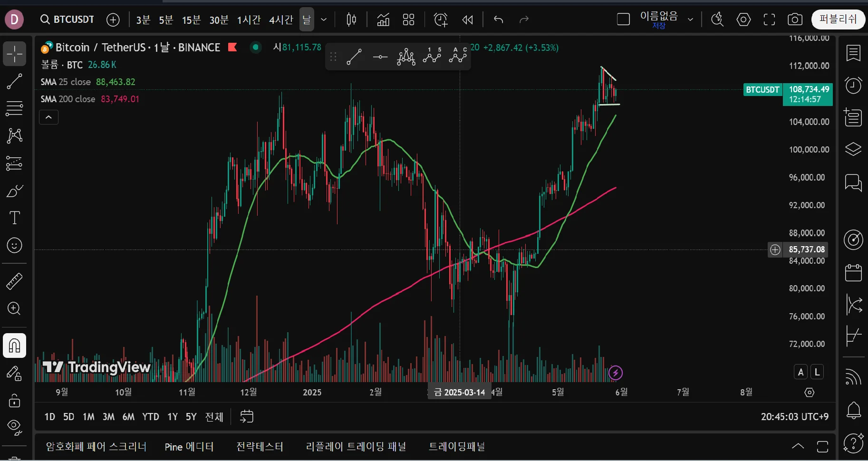
Task: Open quick search lightning magnifier
Action: (717, 19)
